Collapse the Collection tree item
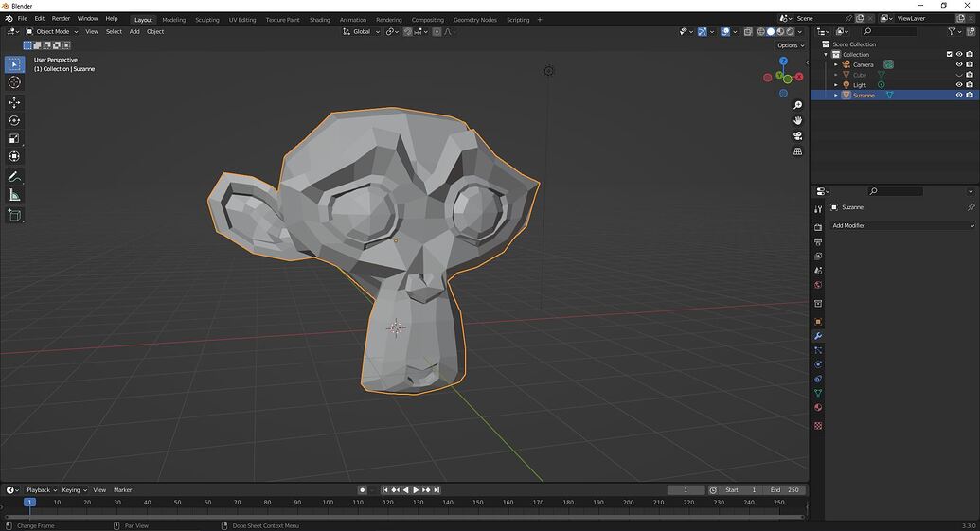Viewport: 980px width, 531px height. [x=826, y=54]
